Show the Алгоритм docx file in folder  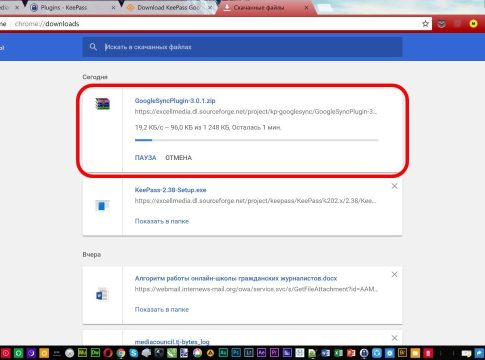(x=162, y=309)
